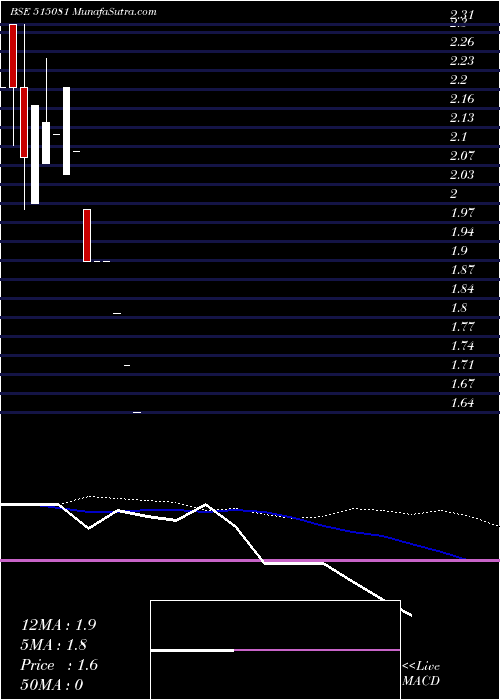
Task: Click the 2.16 price axis label
Action: pyautogui.click(x=462, y=99)
